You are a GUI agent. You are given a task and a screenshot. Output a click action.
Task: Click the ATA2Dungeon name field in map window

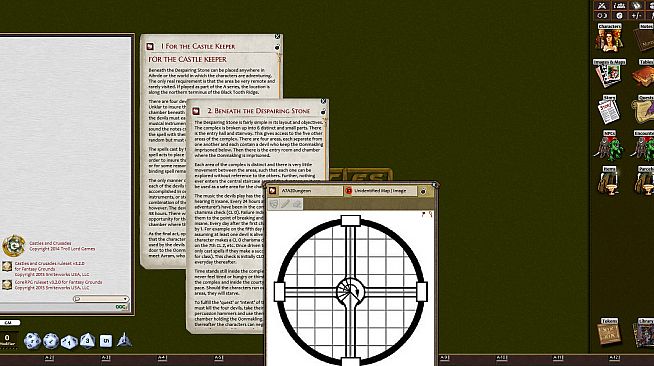tap(310, 191)
